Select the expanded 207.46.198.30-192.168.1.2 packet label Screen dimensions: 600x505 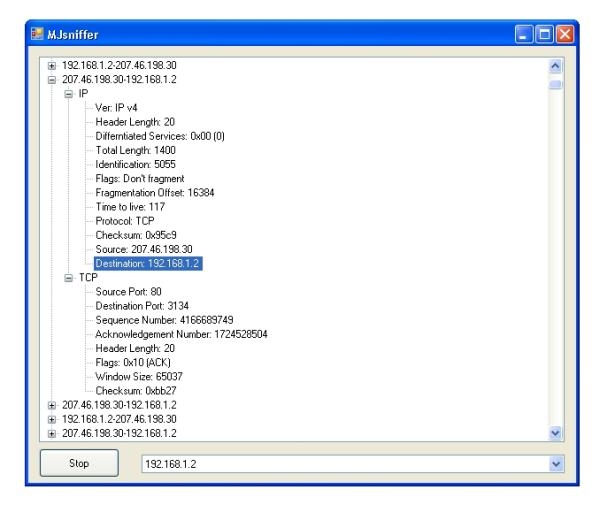[x=119, y=80]
